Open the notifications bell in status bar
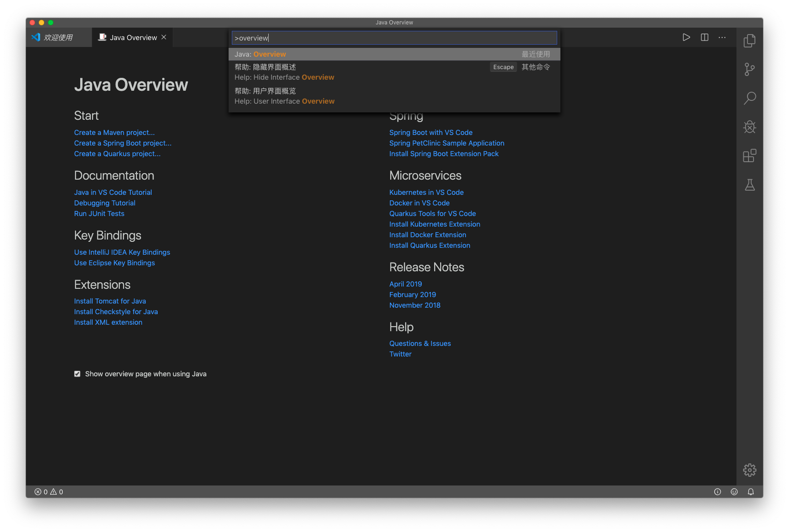Image resolution: width=789 pixels, height=532 pixels. [751, 492]
